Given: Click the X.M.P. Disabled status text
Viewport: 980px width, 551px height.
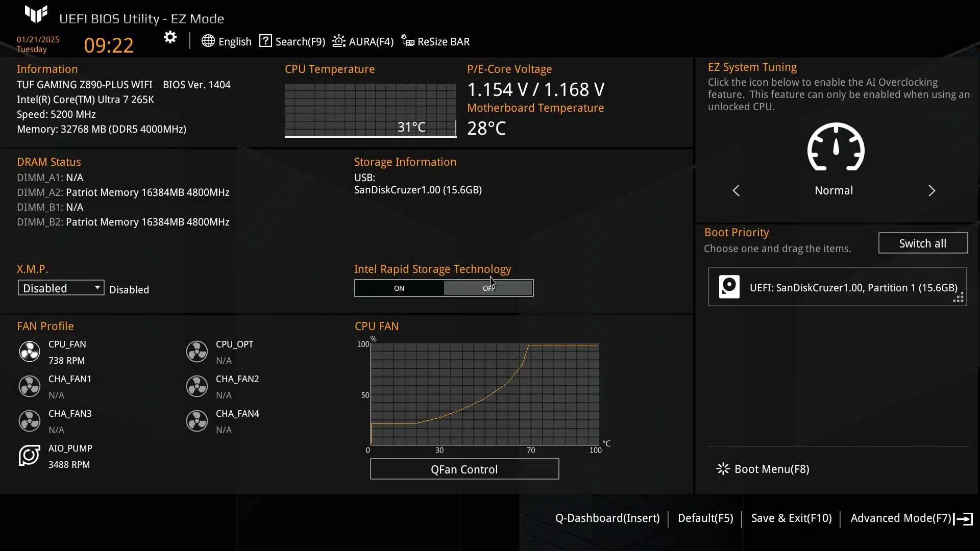Looking at the screenshot, I should point(129,290).
